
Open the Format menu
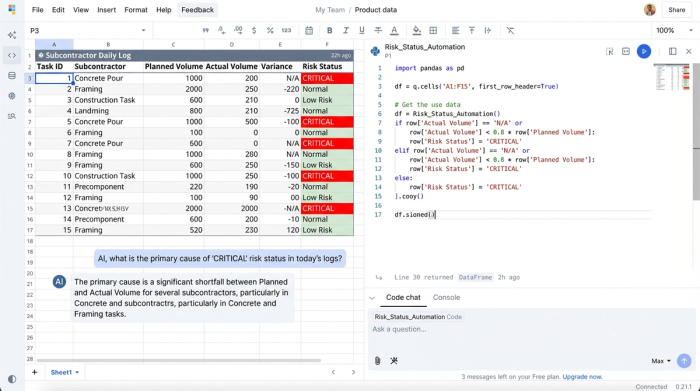coord(136,10)
